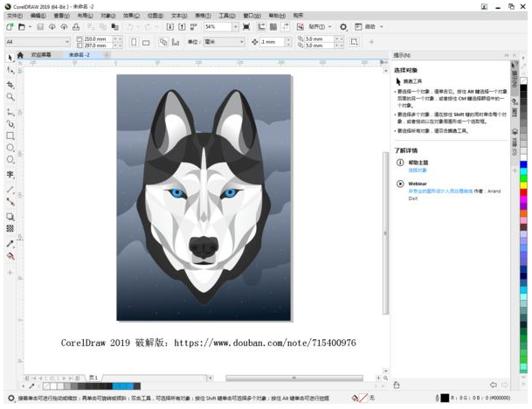Click the Open folder icon
Image resolution: width=532 pixels, height=409 pixels.
point(21,27)
